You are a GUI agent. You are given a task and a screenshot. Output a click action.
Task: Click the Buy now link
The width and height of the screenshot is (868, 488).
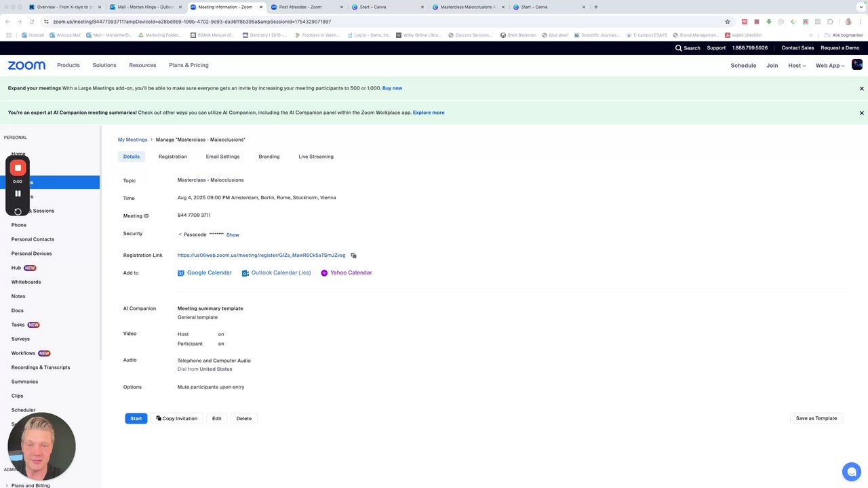tap(392, 88)
